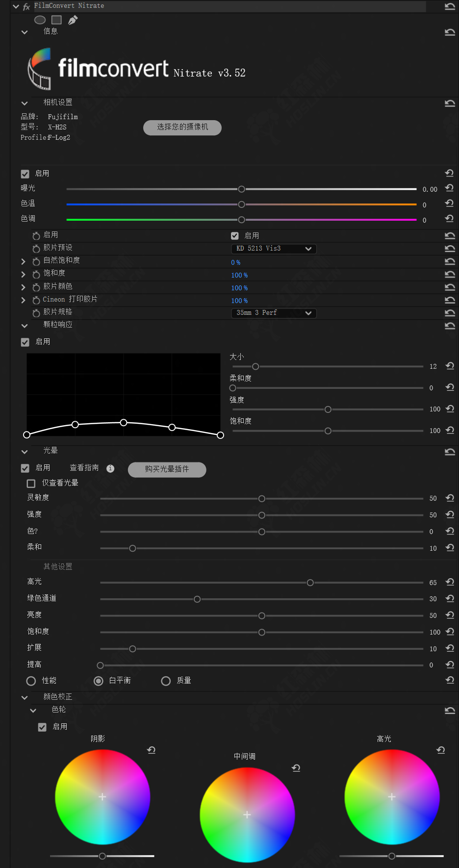Reset the 中间调 midtones color wheel
This screenshot has height=868, width=459.
pyautogui.click(x=296, y=768)
